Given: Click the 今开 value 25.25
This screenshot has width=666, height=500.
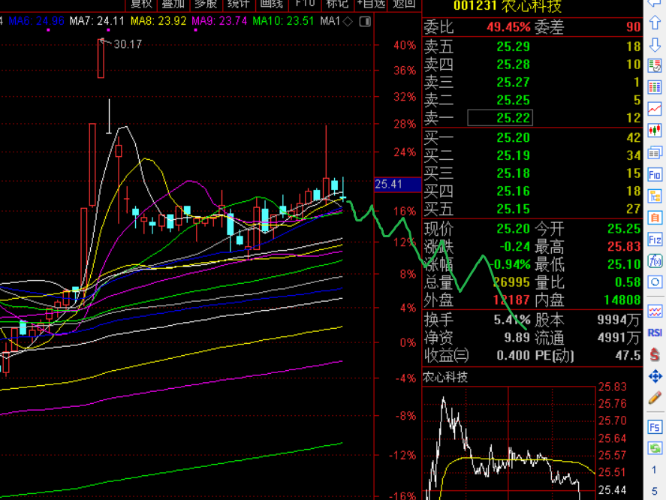Looking at the screenshot, I should point(624,229).
